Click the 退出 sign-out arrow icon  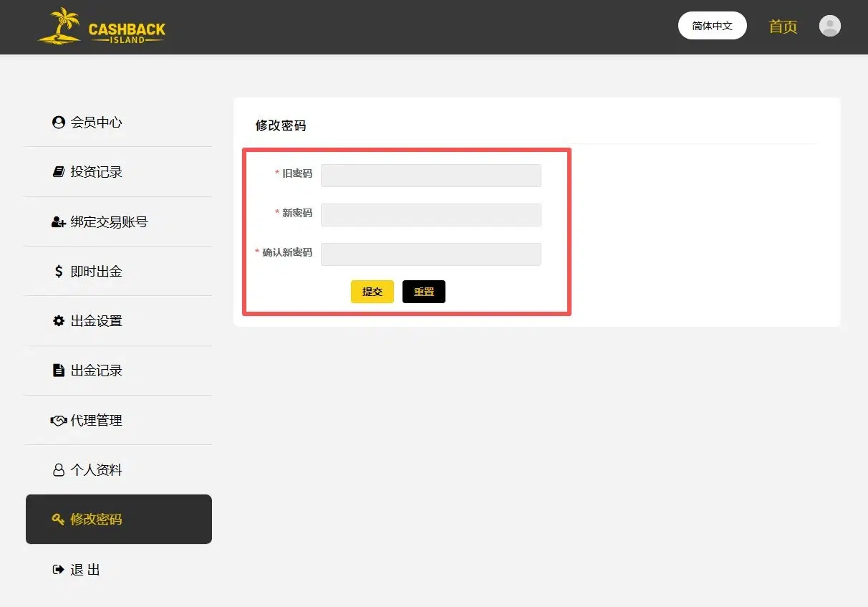click(x=59, y=570)
